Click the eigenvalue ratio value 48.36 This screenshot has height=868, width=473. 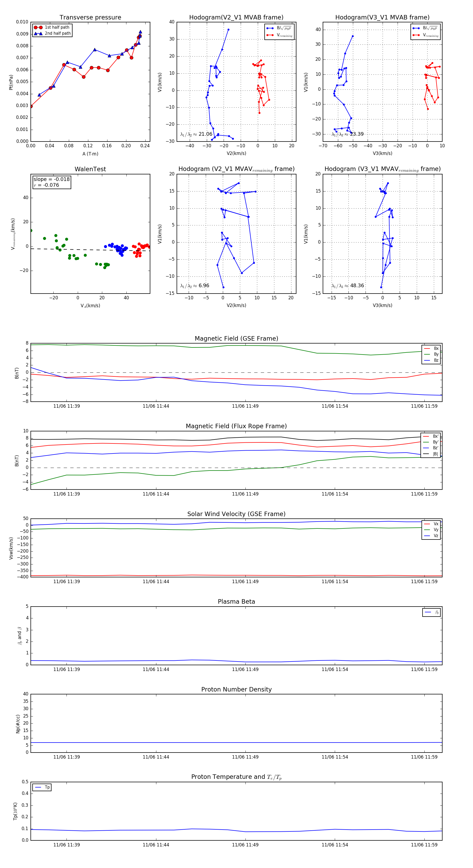coord(357,286)
